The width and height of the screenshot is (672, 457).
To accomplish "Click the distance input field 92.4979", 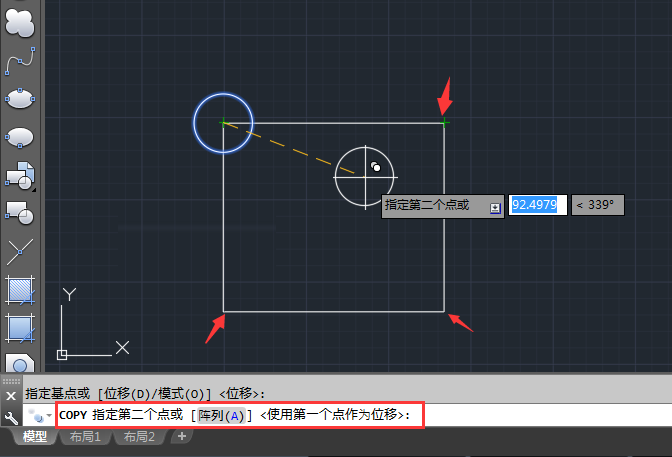I will coord(537,205).
